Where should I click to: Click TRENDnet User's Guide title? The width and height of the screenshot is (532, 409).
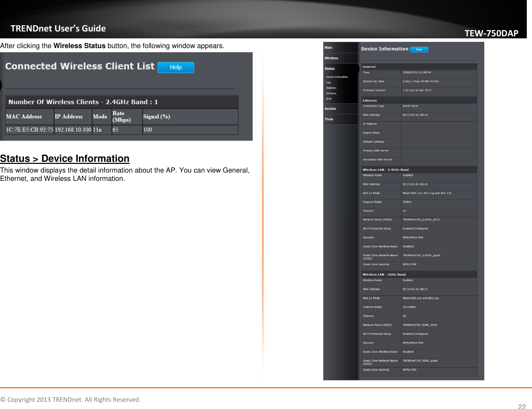(58, 28)
